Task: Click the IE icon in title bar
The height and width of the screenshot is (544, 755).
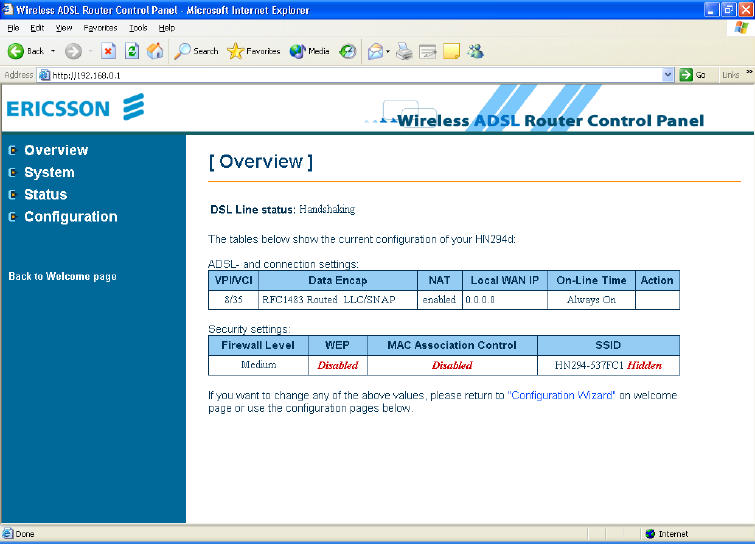Action: tap(8, 9)
